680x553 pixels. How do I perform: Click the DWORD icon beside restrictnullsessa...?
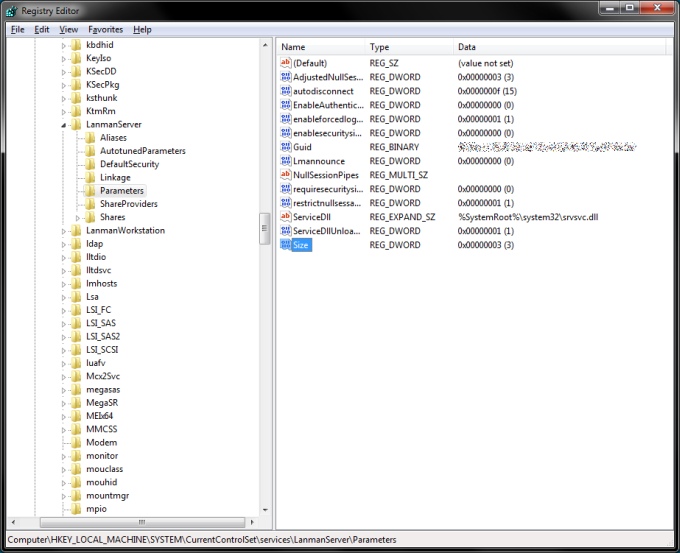285,203
